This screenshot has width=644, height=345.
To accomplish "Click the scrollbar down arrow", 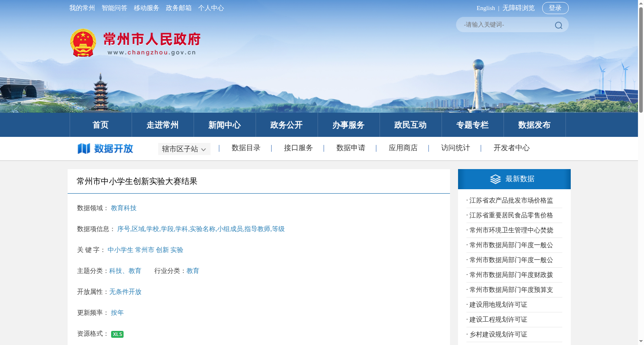I will tap(641, 342).
